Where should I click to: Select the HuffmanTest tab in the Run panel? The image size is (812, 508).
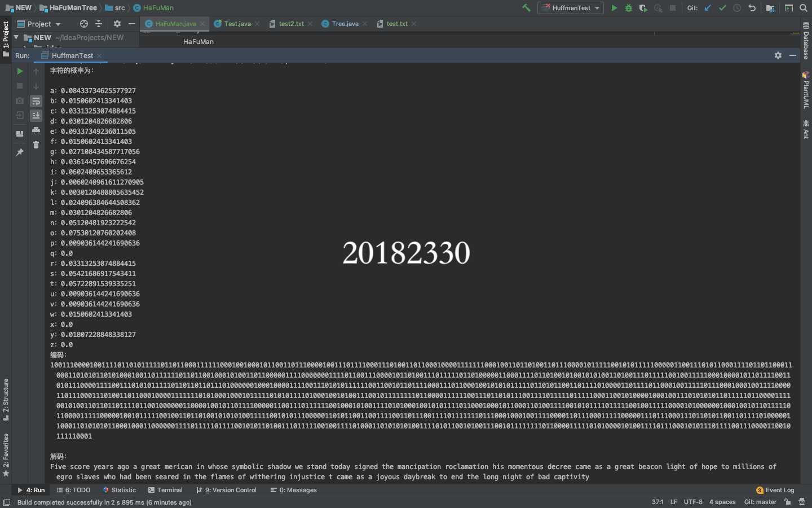(x=72, y=55)
